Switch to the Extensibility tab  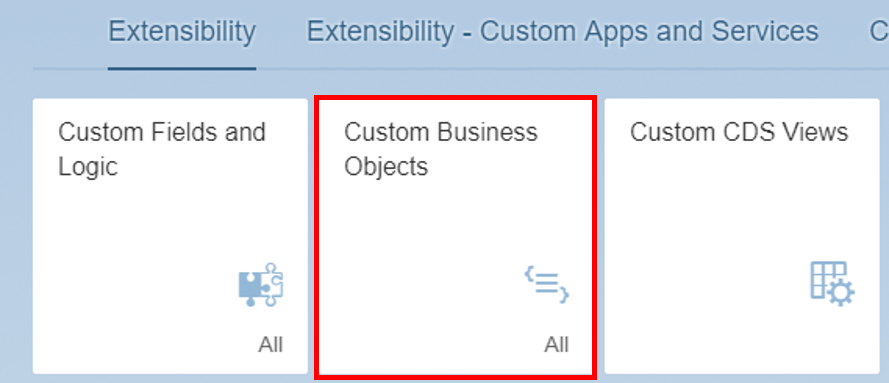tap(182, 32)
